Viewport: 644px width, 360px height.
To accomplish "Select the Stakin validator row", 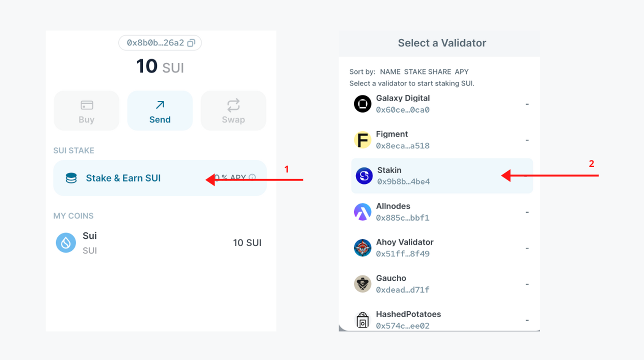I will (442, 175).
